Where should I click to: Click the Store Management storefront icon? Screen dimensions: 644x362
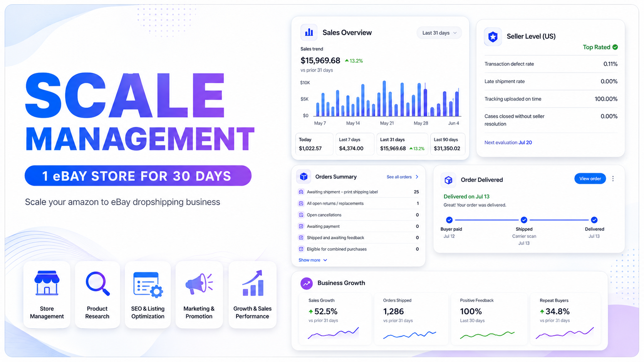pos(47,283)
